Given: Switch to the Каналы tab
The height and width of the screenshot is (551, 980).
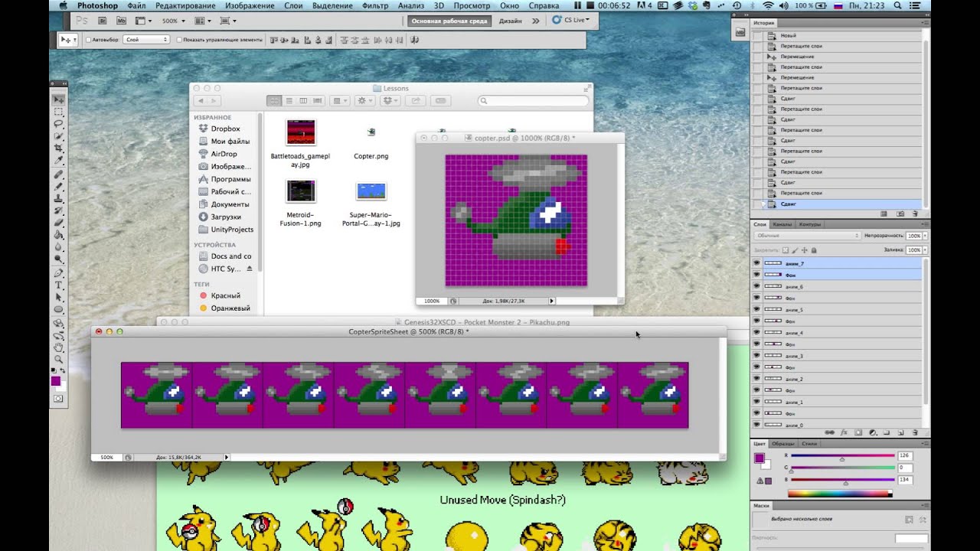Looking at the screenshot, I should click(782, 224).
